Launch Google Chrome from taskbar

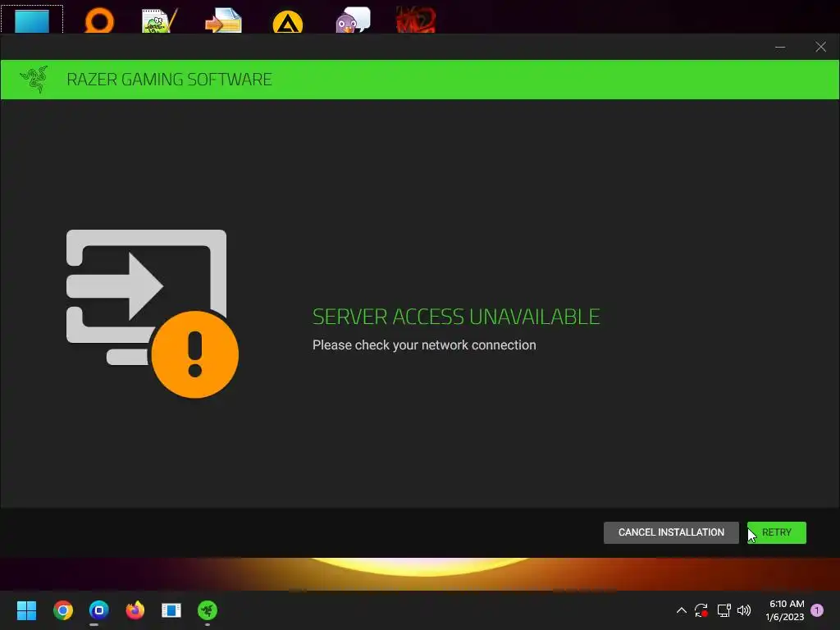point(62,610)
